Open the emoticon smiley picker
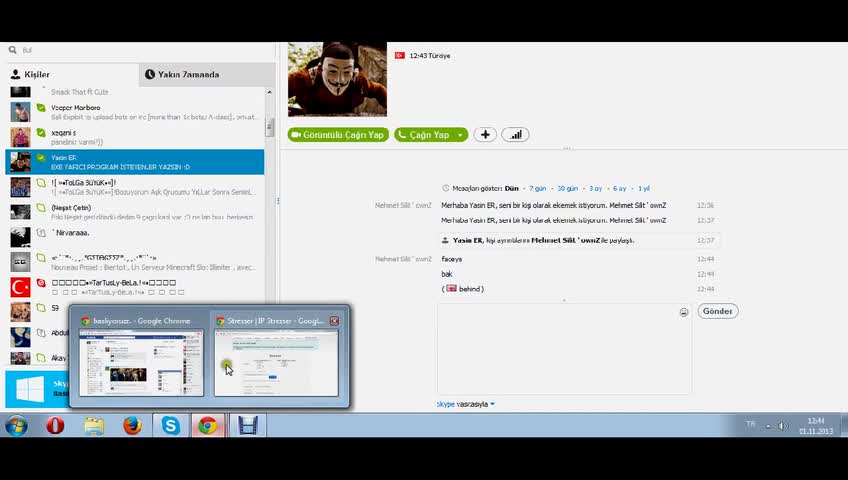Viewport: 848px width, 480px height. (684, 312)
